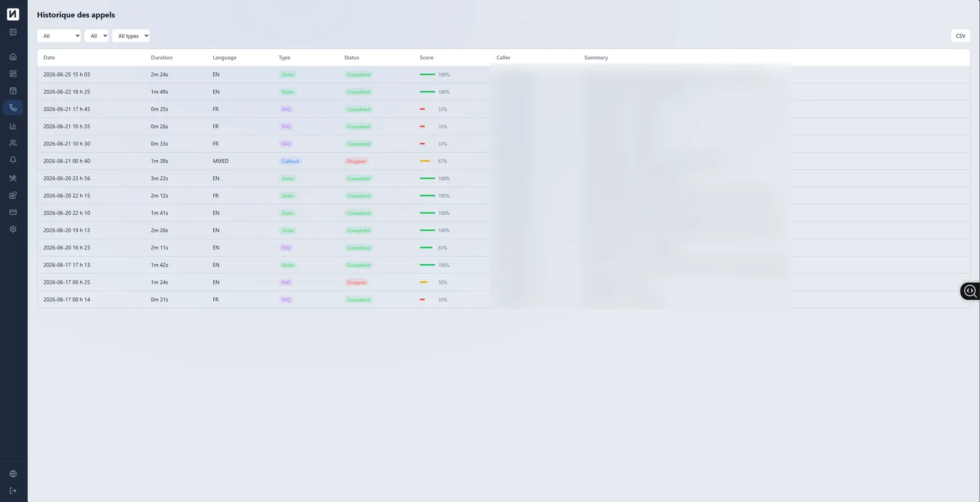Select the call dated 2026-06-20 16 h 23
The width and height of the screenshot is (980, 502).
(x=503, y=248)
